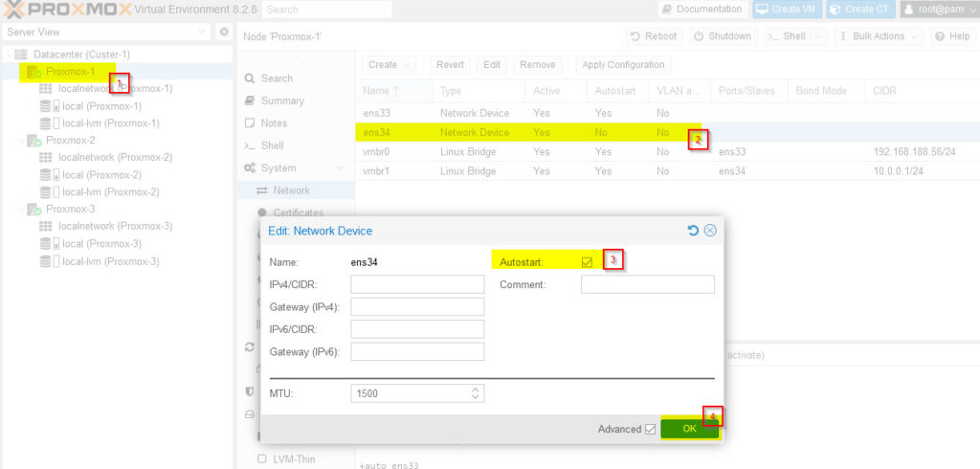Click localnetwork (Proxmox-2) grid icon
Screen dimensions: 980x469
coord(46,158)
